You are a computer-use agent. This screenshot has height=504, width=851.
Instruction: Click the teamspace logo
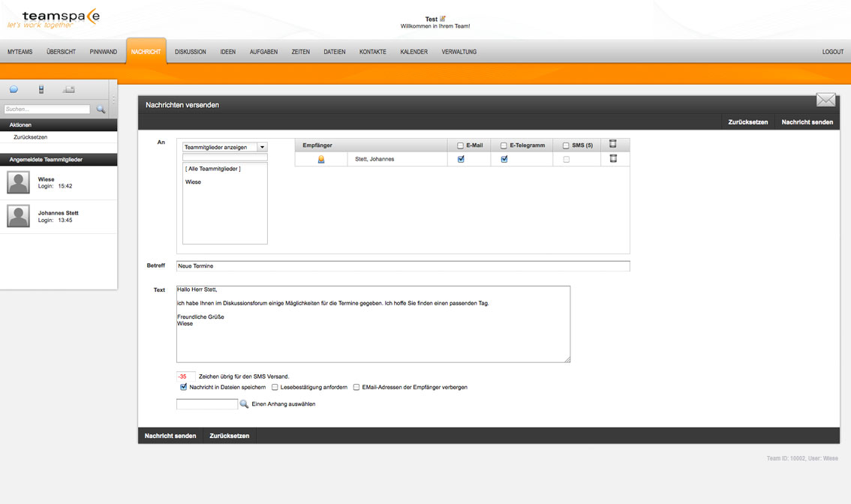tap(53, 19)
